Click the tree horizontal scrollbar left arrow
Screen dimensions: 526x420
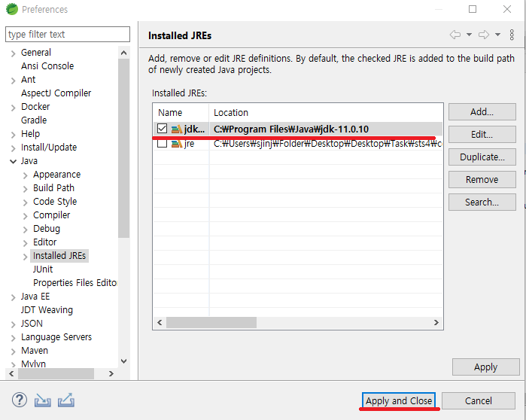pyautogui.click(x=12, y=373)
